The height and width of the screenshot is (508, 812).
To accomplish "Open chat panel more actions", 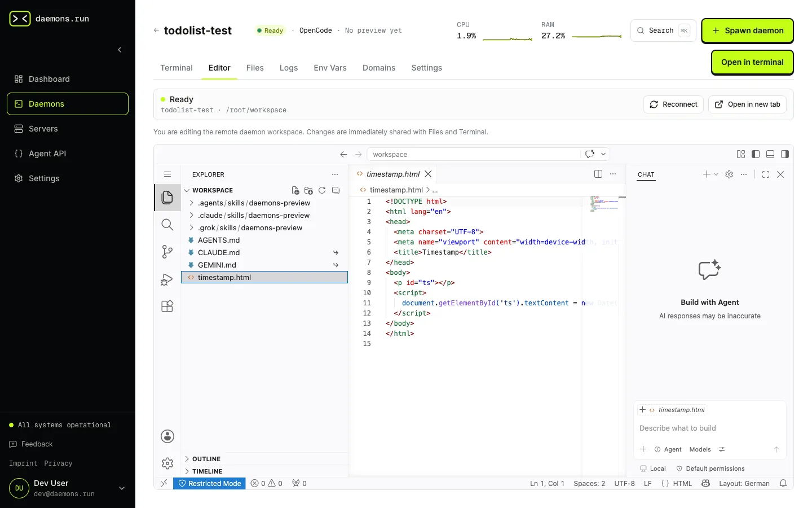I will (x=744, y=174).
